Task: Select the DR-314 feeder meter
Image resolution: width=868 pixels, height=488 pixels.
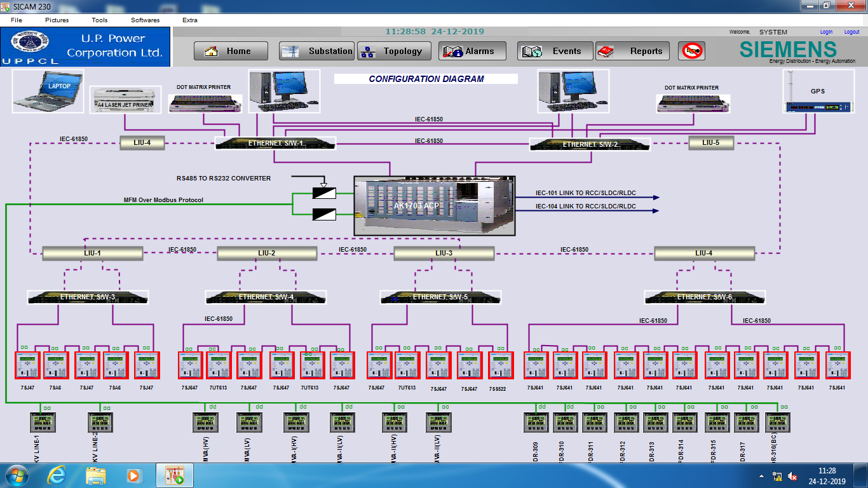Action: (x=685, y=423)
